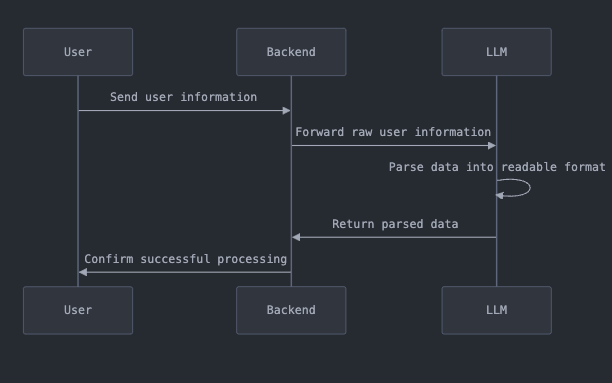This screenshot has height=383, width=612.
Task: Click the top User participant box
Action: [x=78, y=52]
